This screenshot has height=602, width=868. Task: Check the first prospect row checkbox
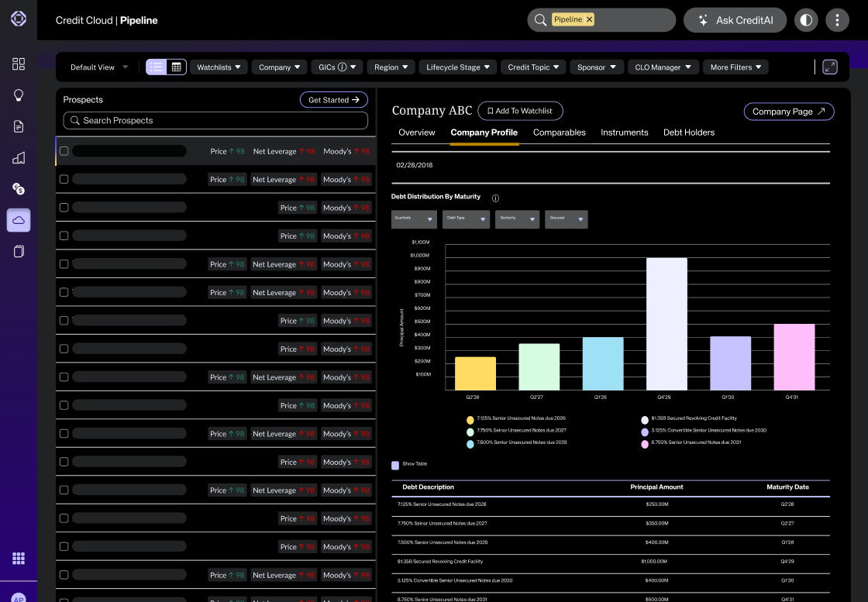[x=64, y=151]
